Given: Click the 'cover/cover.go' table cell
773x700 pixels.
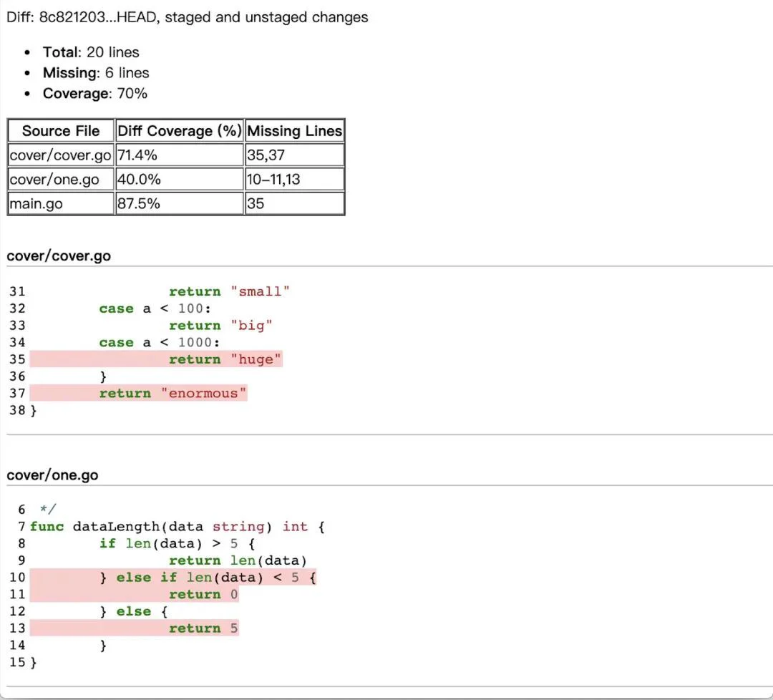Looking at the screenshot, I should (x=61, y=155).
